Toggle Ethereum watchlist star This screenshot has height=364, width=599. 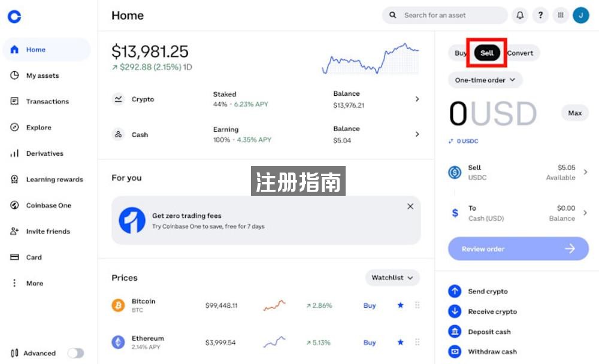tap(400, 342)
